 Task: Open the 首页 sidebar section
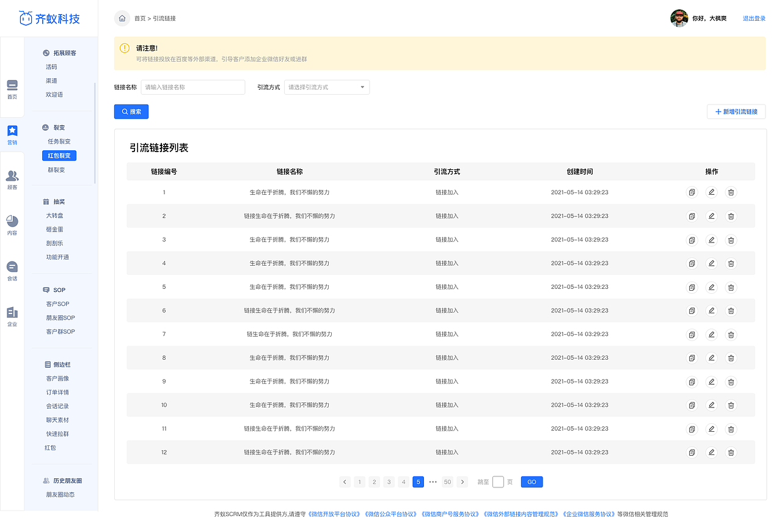(12, 89)
